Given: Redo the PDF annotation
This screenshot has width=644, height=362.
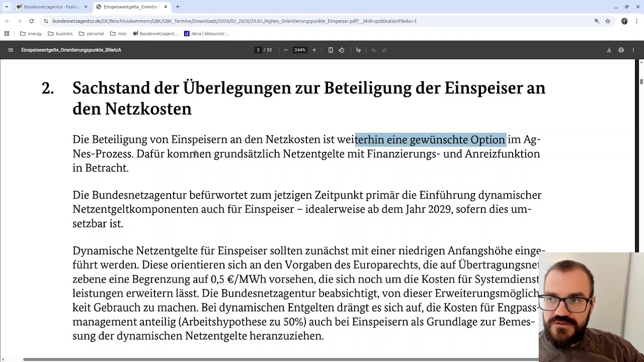Looking at the screenshot, I should (384, 50).
